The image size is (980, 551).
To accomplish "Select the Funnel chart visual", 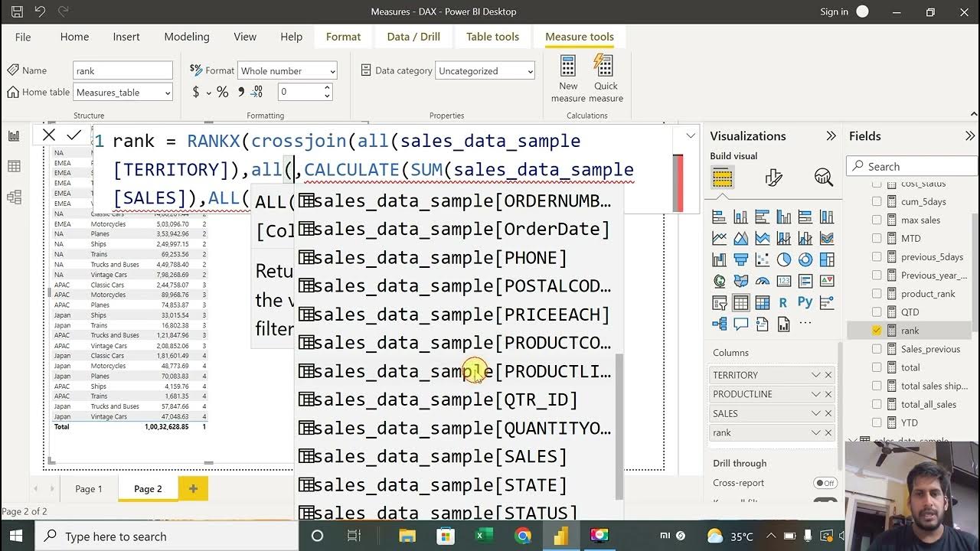I will (x=740, y=259).
